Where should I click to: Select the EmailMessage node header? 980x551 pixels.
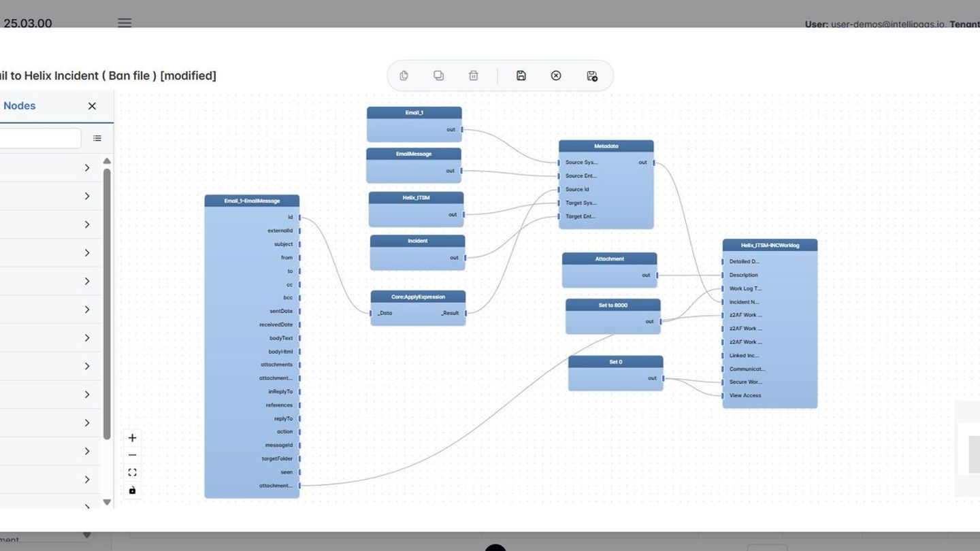point(414,154)
